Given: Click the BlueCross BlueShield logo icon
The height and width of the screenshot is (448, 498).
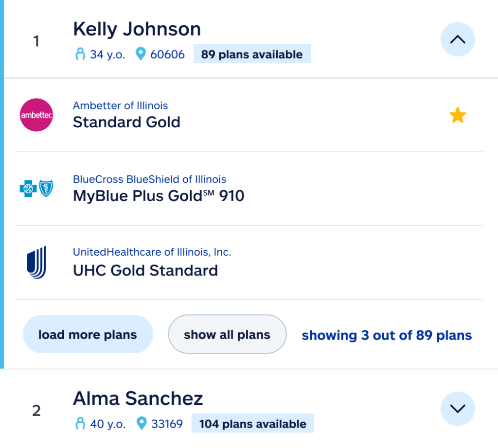Looking at the screenshot, I should [36, 189].
